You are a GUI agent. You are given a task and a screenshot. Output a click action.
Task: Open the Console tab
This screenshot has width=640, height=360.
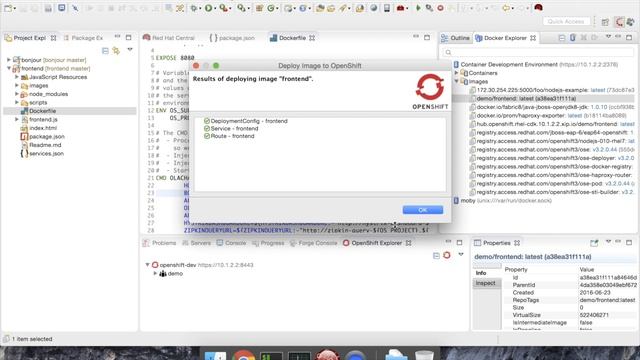(x=231, y=243)
